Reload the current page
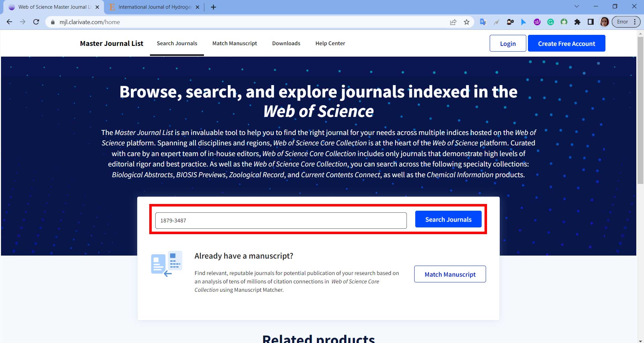 point(36,22)
